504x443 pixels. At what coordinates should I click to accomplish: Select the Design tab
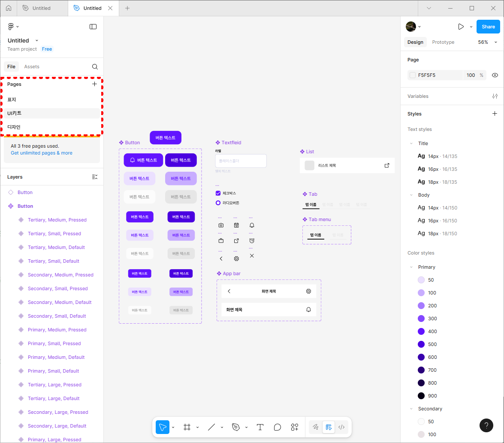tap(415, 42)
